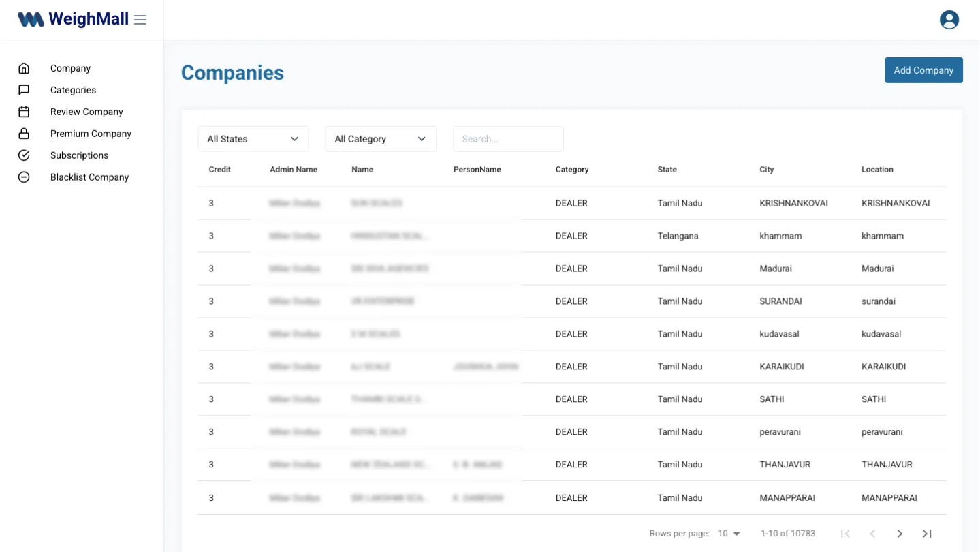Viewport: 980px width, 552px height.
Task: Click the chat bubble icon beside Categories
Action: [x=24, y=90]
